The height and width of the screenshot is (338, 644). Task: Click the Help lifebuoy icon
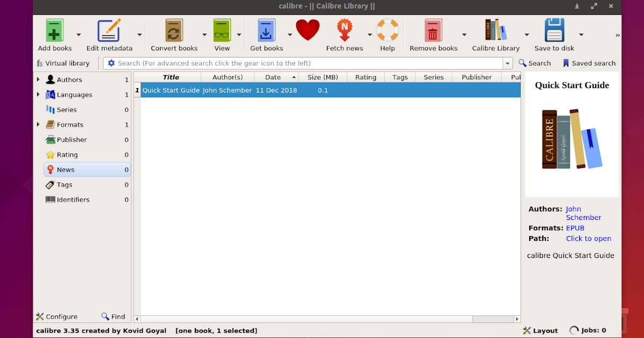pos(387,30)
